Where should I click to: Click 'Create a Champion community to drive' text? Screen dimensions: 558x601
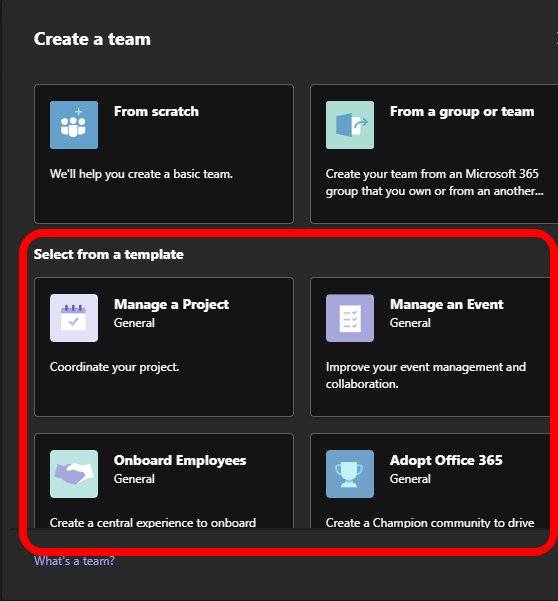click(430, 522)
